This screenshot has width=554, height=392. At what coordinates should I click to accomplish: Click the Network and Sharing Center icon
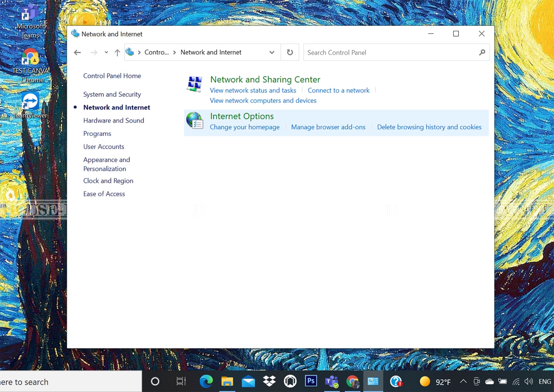(195, 84)
